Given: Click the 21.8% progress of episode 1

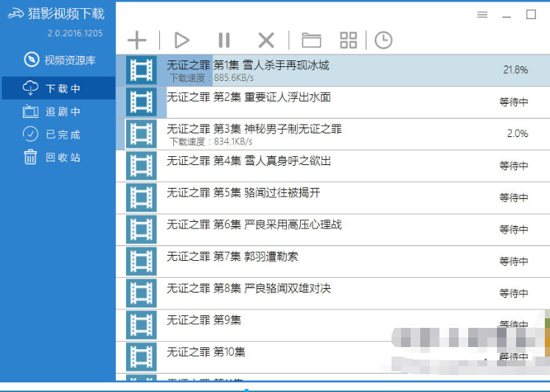Looking at the screenshot, I should 515,70.
